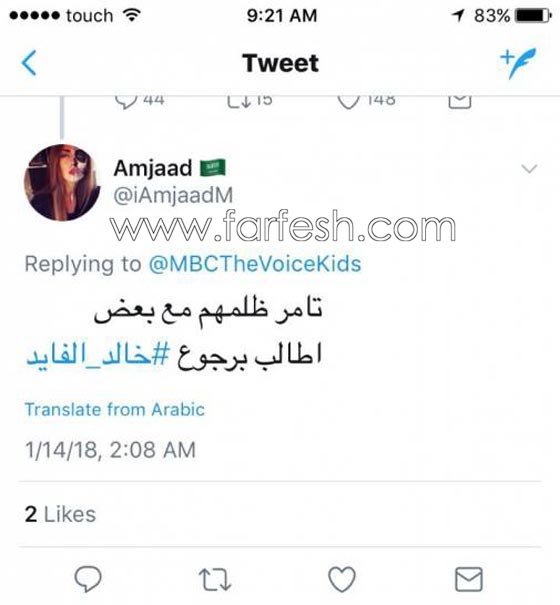Like the tweet with the heart icon

(342, 579)
